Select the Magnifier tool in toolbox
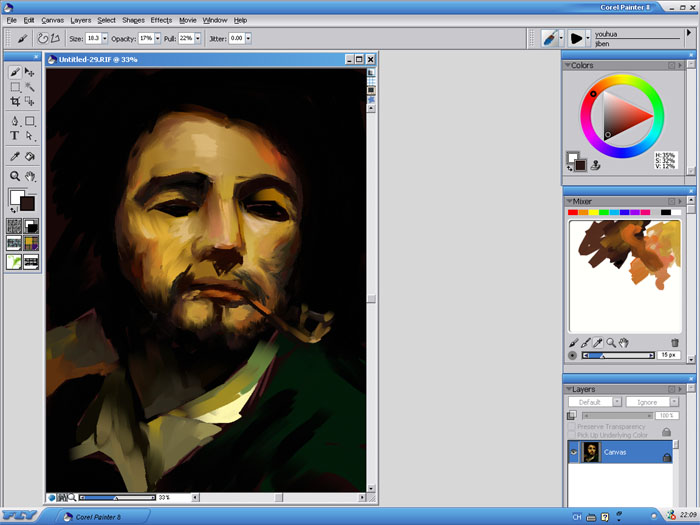The image size is (700, 525). pos(15,176)
